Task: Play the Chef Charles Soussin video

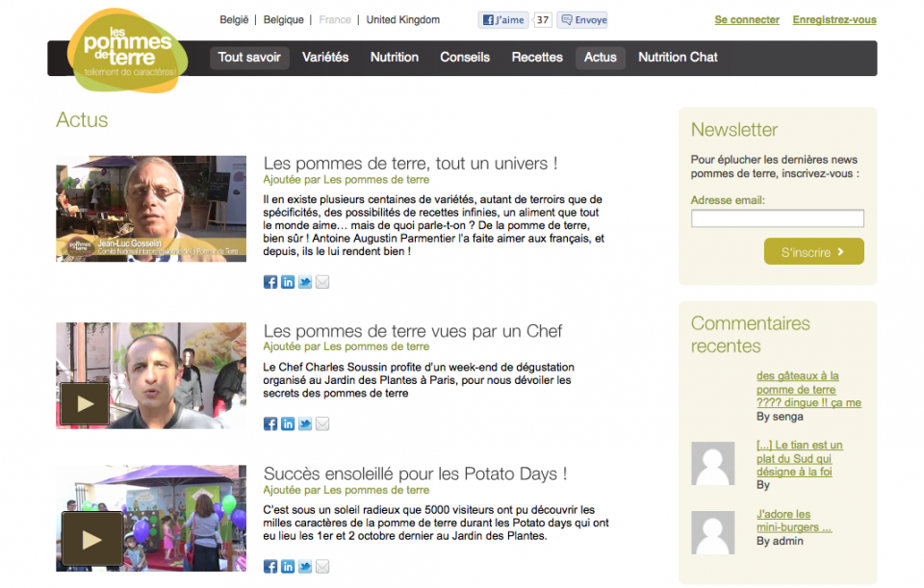Action: pyautogui.click(x=85, y=403)
